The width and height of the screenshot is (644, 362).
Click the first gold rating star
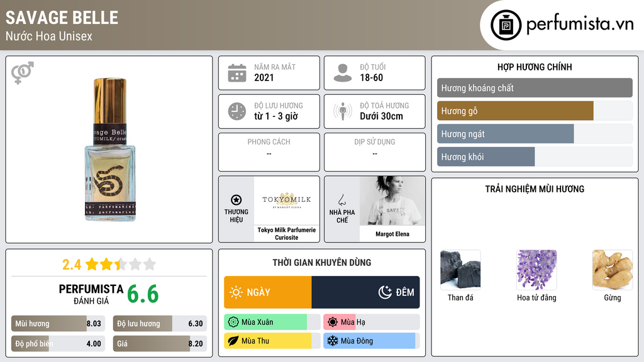click(x=92, y=264)
